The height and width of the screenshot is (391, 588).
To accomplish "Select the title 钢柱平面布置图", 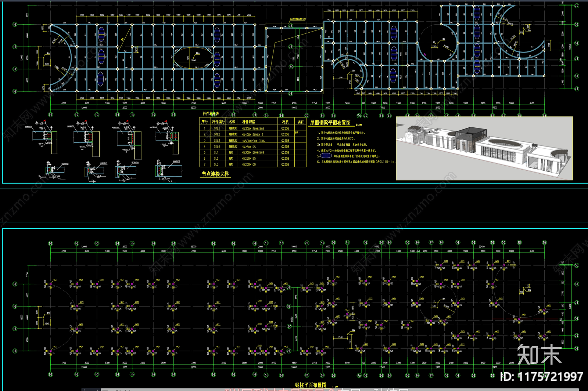I will pyautogui.click(x=311, y=385).
